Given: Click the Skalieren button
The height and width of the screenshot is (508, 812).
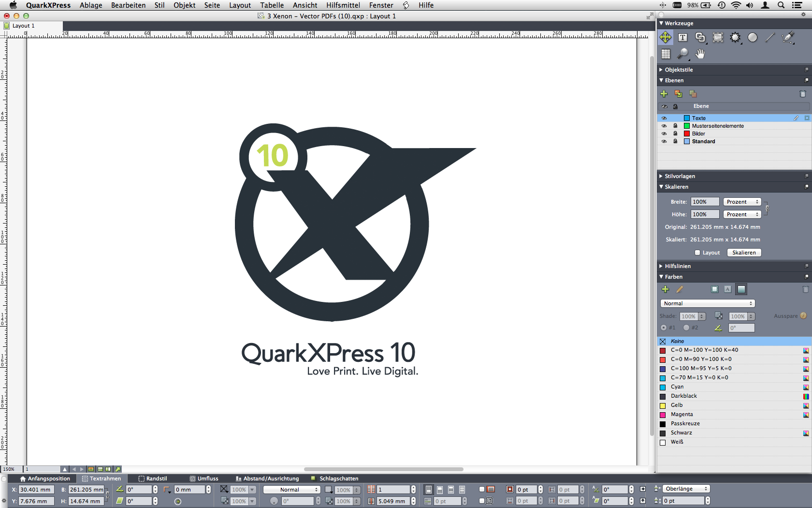Looking at the screenshot, I should (x=744, y=252).
